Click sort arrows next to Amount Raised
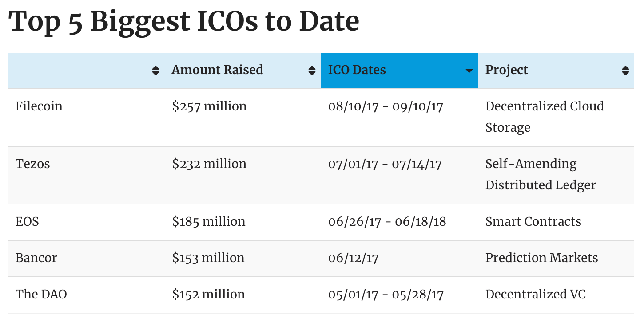This screenshot has height=322, width=644. point(312,71)
